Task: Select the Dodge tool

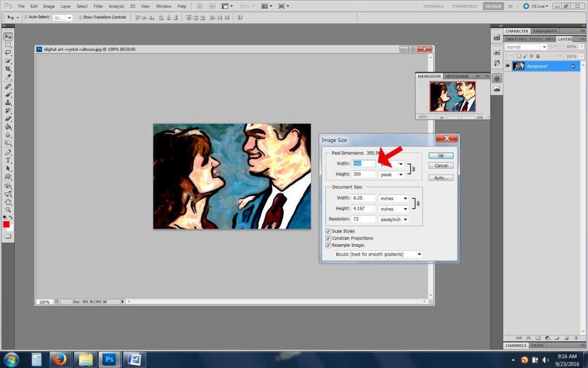Action: pyautogui.click(x=8, y=143)
